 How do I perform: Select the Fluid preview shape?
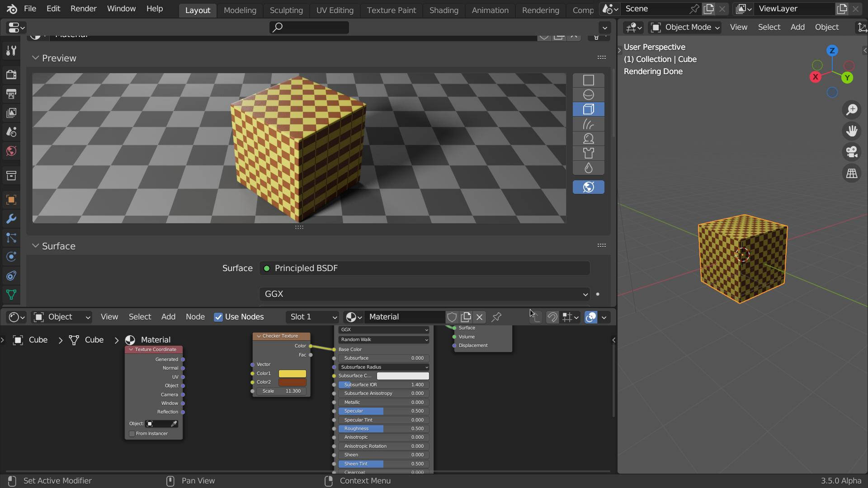click(x=588, y=168)
